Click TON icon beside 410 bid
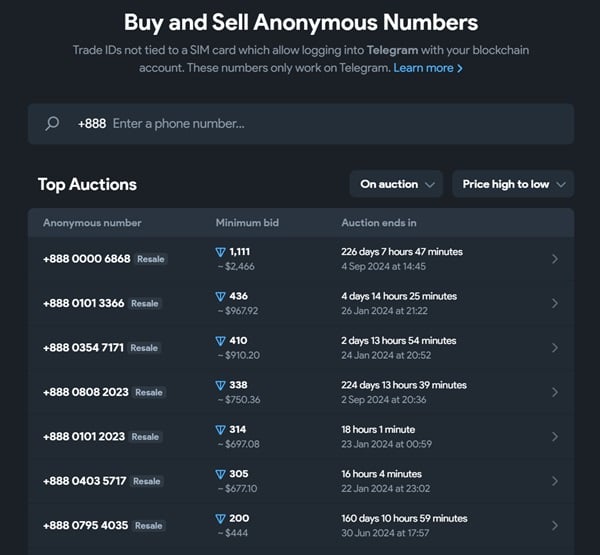Image resolution: width=600 pixels, height=555 pixels. tap(221, 341)
